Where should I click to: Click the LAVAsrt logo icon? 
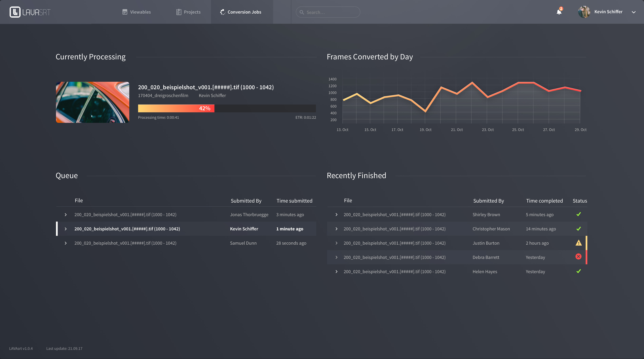[15, 12]
